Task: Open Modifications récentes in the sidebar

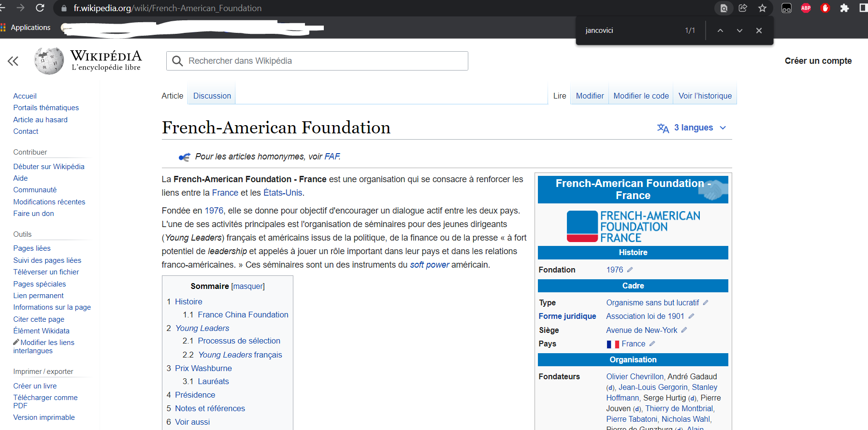Action: [49, 202]
